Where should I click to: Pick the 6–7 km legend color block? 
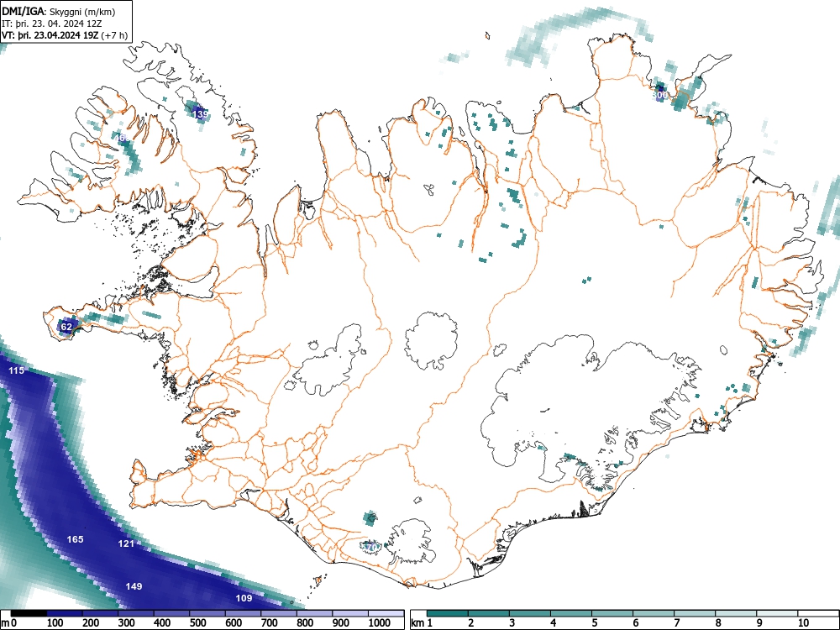point(654,613)
